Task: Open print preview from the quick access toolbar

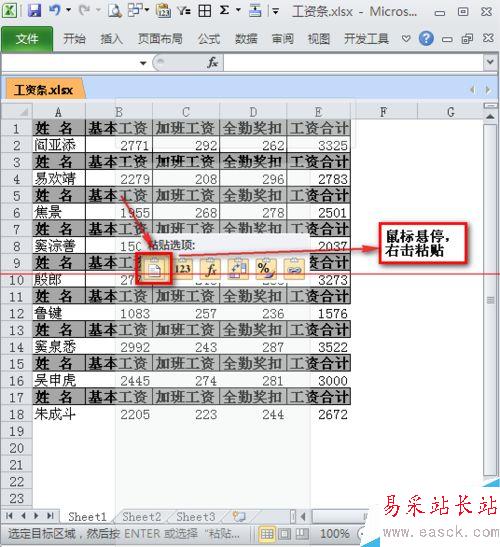Action: [114, 10]
